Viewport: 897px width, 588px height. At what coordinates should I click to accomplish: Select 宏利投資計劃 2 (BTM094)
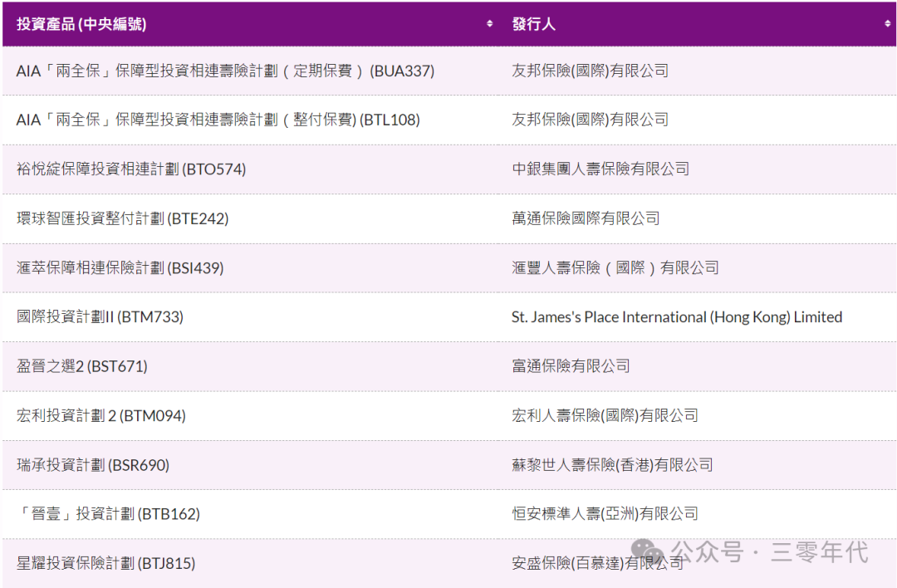tap(101, 415)
